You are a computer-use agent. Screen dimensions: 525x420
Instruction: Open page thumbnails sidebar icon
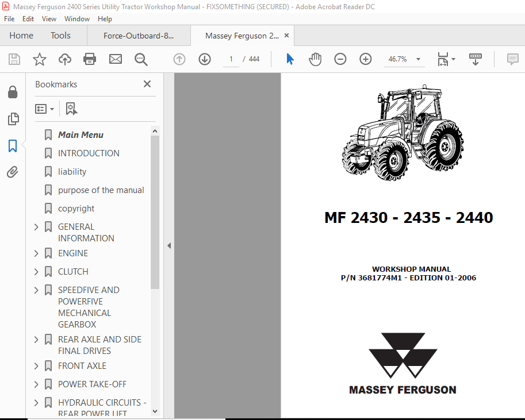click(13, 119)
